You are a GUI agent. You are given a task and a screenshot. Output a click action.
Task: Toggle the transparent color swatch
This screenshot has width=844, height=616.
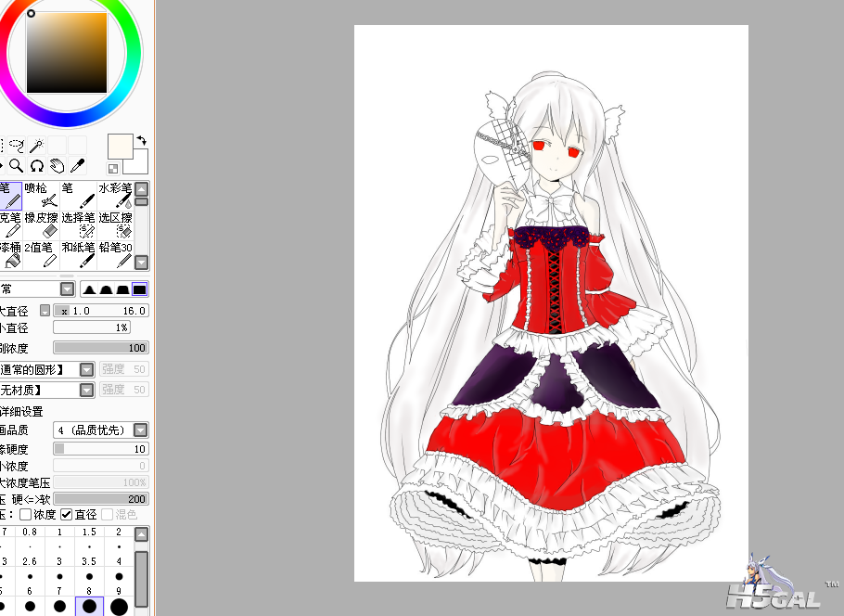[x=113, y=168]
